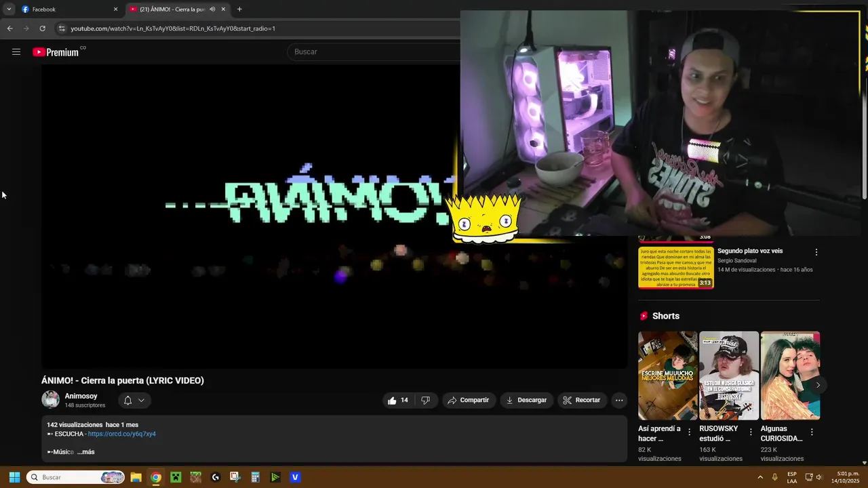868x488 pixels.
Task: Click the network tray icon
Action: click(809, 477)
